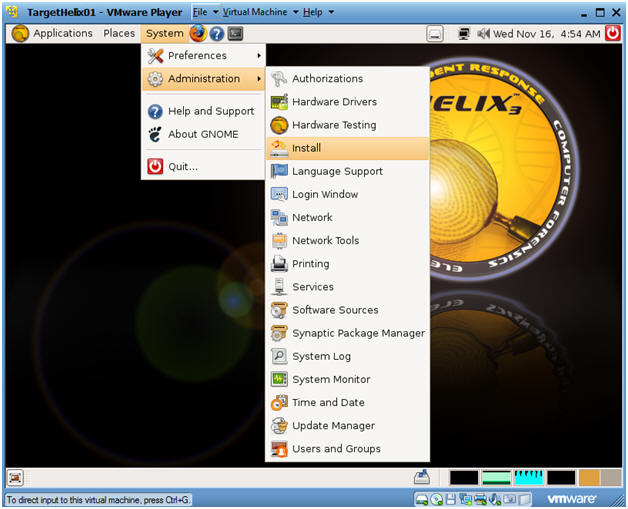Click the System Monitor icon

point(279,379)
